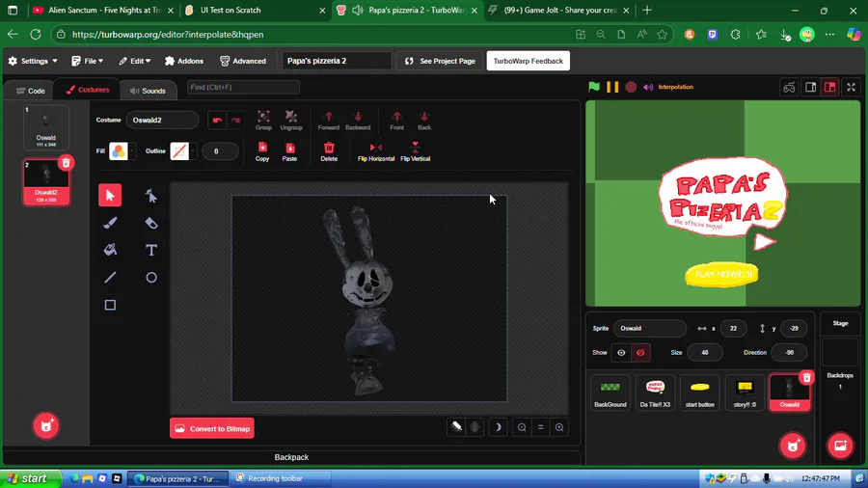
Task: Open the Backpack panel
Action: [x=291, y=457]
